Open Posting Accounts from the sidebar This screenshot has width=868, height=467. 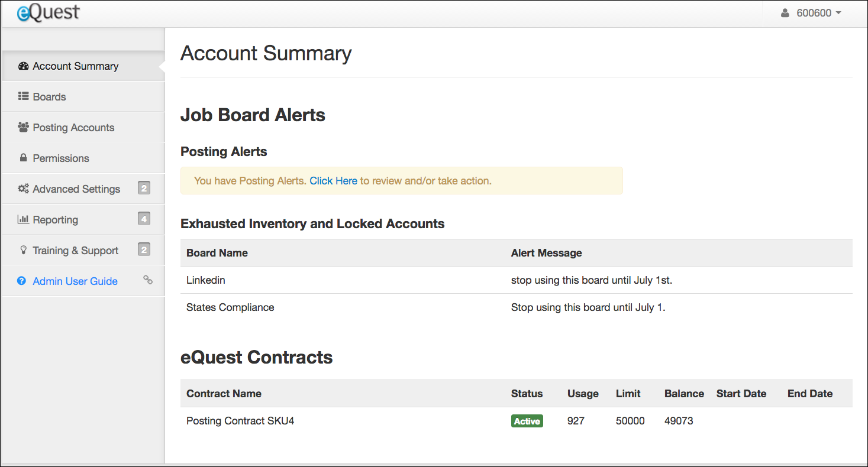[x=73, y=127]
